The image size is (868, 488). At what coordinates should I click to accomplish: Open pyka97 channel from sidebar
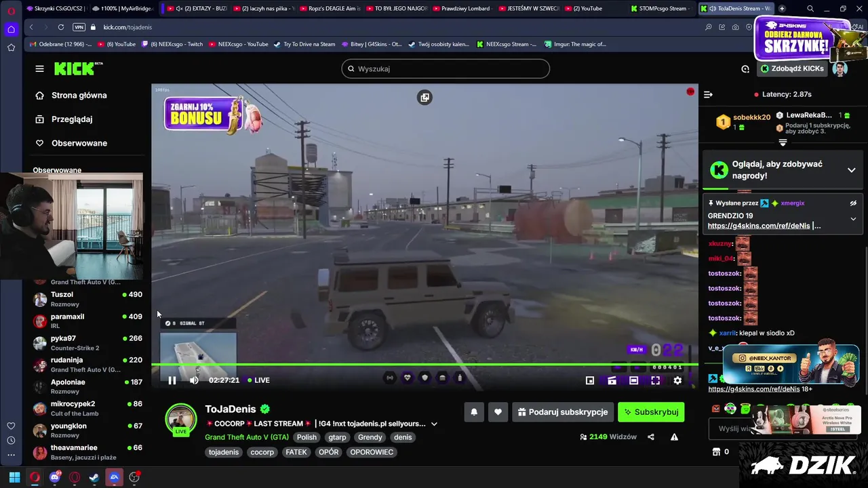(x=87, y=342)
